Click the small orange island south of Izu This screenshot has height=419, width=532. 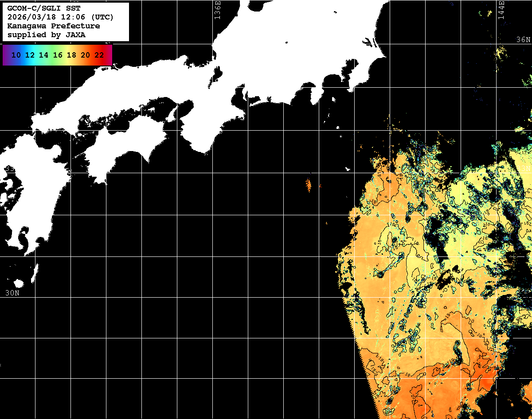coord(309,184)
